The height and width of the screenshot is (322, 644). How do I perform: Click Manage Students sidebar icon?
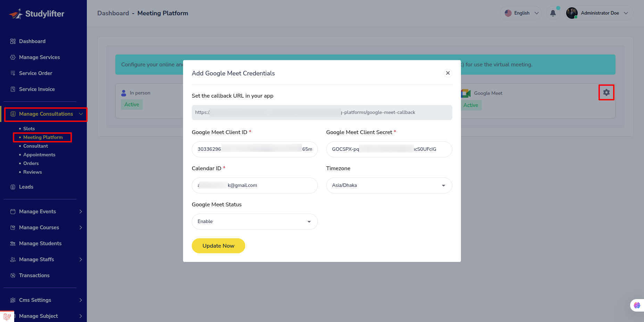click(13, 243)
